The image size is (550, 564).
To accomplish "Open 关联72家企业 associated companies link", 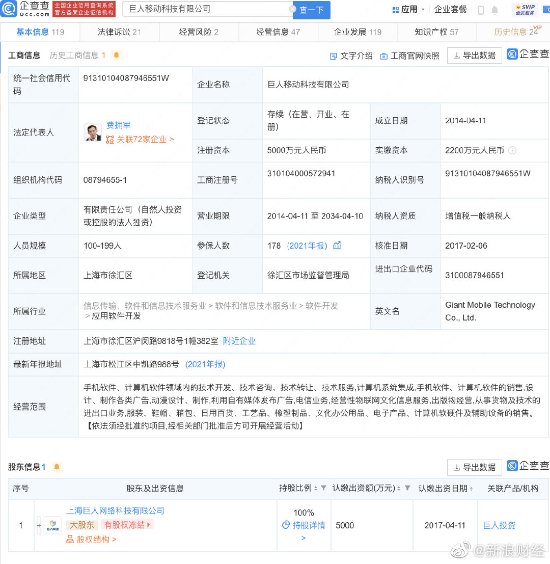I will pyautogui.click(x=140, y=139).
